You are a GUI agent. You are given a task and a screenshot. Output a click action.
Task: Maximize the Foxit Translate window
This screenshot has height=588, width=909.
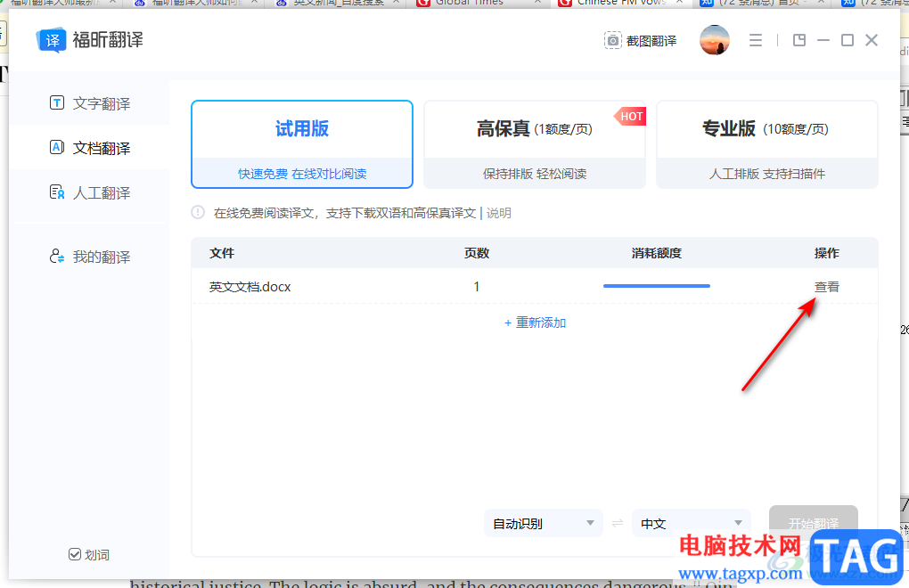(847, 40)
